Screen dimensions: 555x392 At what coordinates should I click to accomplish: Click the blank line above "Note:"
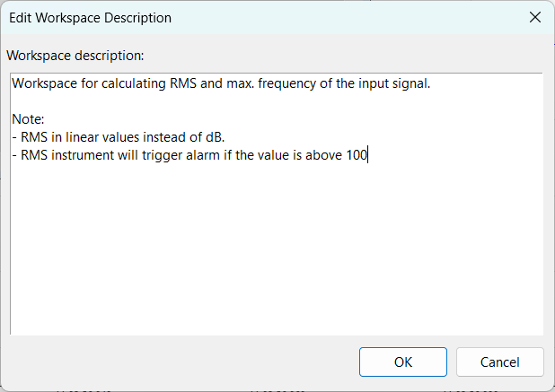[x=180, y=102]
